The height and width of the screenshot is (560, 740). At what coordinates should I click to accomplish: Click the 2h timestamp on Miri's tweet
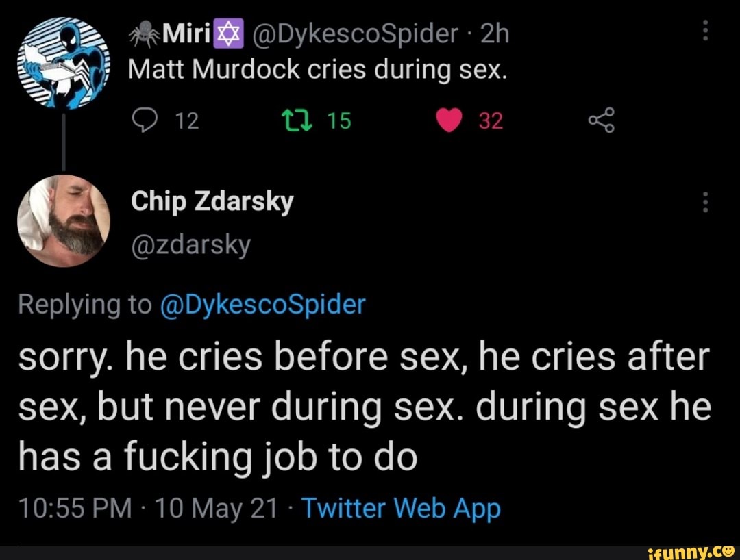point(495,33)
